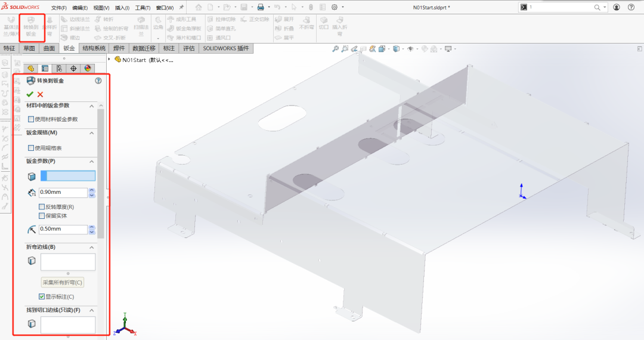Click the home icon in the title bar

coord(199,7)
